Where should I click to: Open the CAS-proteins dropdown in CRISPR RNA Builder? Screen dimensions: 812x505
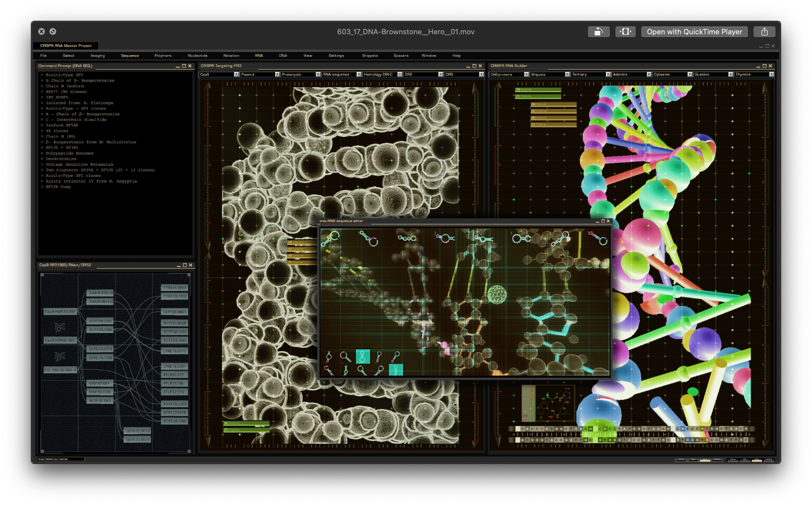pos(509,74)
